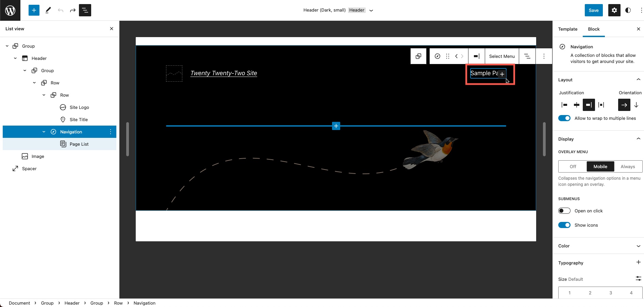The height and width of the screenshot is (307, 644).
Task: Insert a block at the blue line
Action: coord(336,126)
